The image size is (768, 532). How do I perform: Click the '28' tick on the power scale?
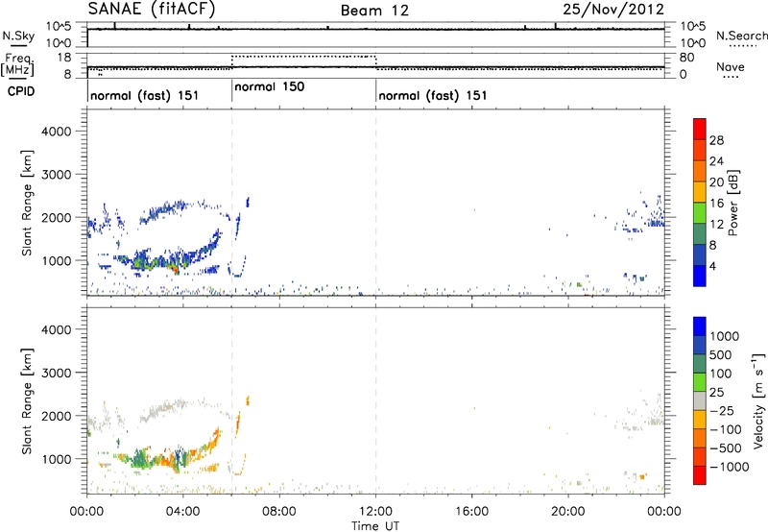716,140
